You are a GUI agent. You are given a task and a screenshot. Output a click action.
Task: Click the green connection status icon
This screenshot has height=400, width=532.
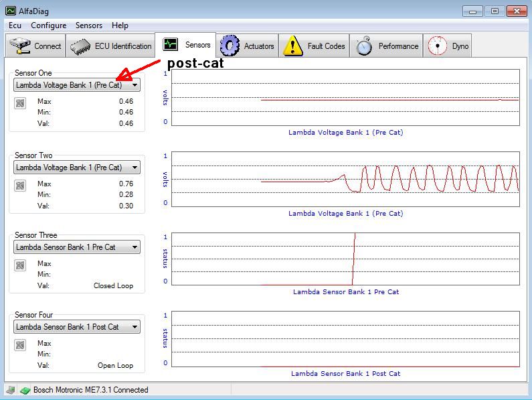(x=25, y=390)
